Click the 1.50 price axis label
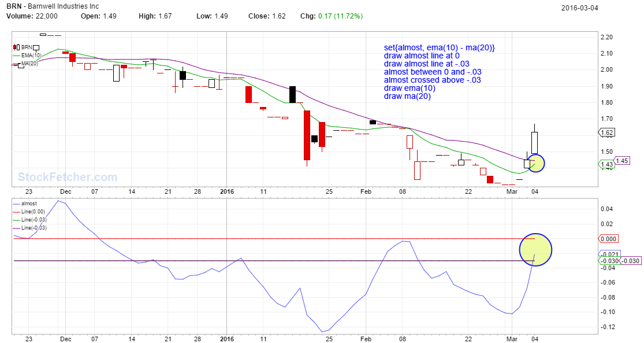 coord(606,152)
